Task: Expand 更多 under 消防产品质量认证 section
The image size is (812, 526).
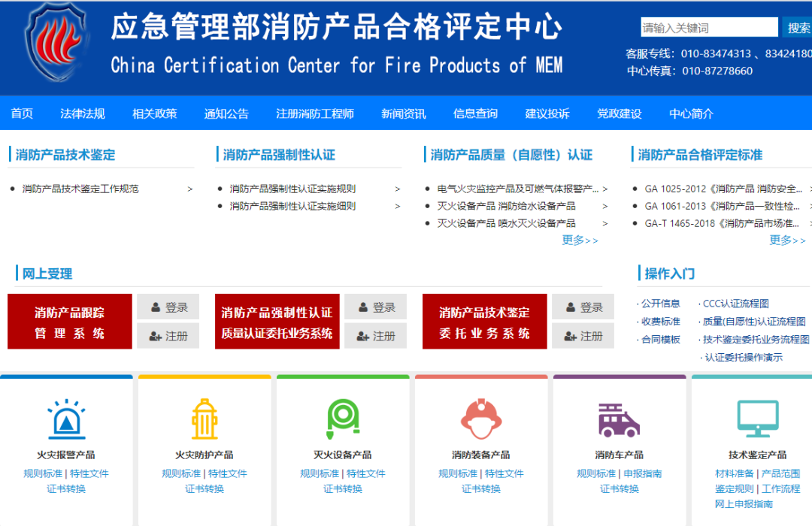Action: (580, 240)
